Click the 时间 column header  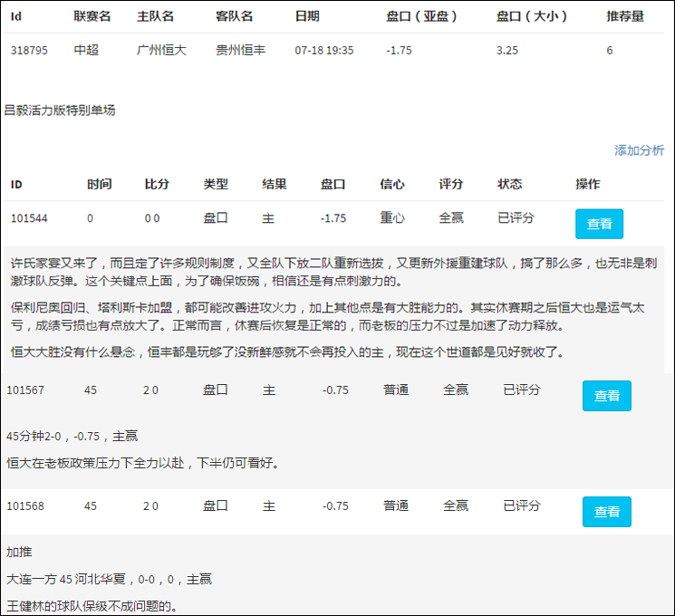tap(100, 184)
